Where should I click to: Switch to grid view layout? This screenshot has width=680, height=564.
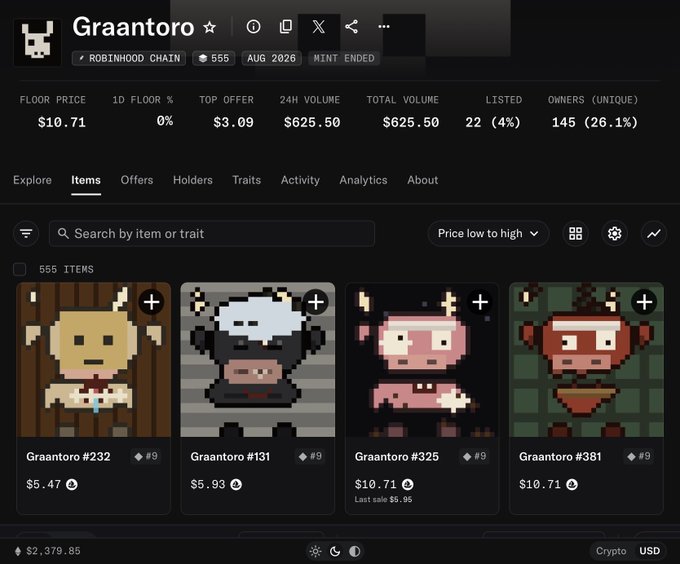575,234
